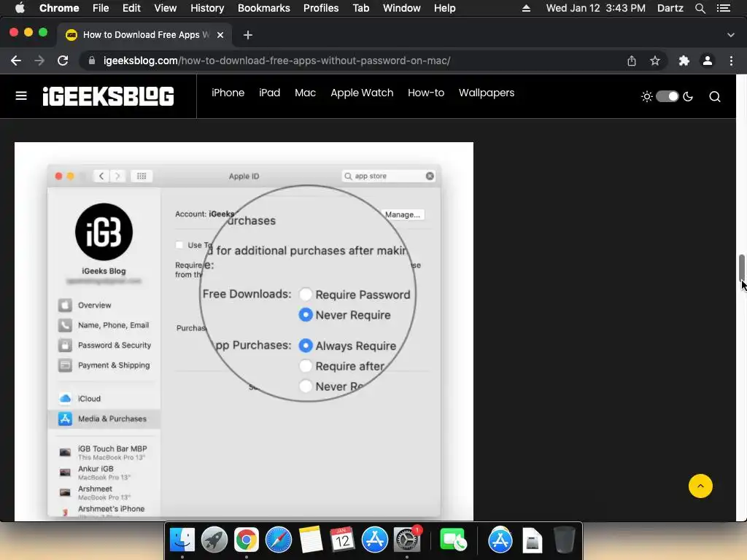747x560 pixels.
Task: Open the Mac category
Action: pos(305,93)
